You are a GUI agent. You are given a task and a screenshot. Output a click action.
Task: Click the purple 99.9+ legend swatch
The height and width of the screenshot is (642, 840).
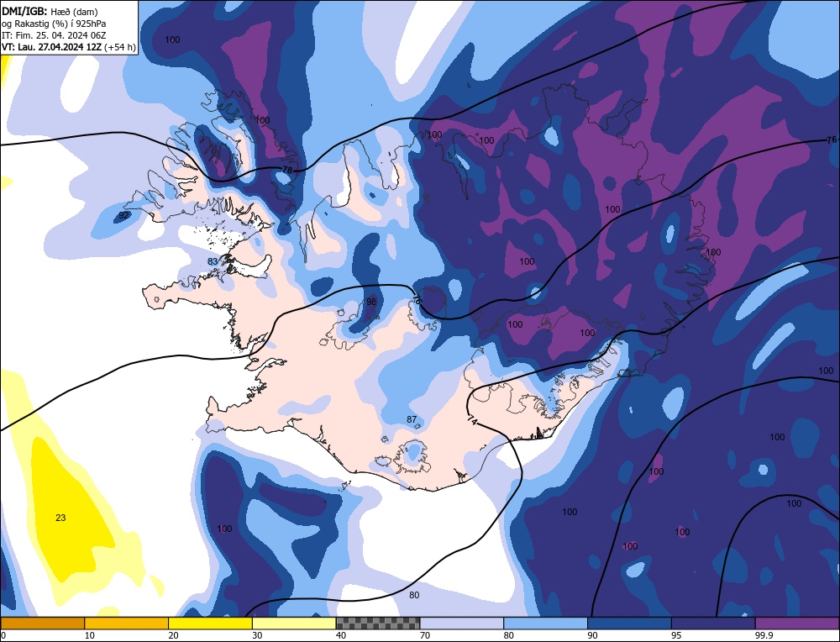(797, 623)
